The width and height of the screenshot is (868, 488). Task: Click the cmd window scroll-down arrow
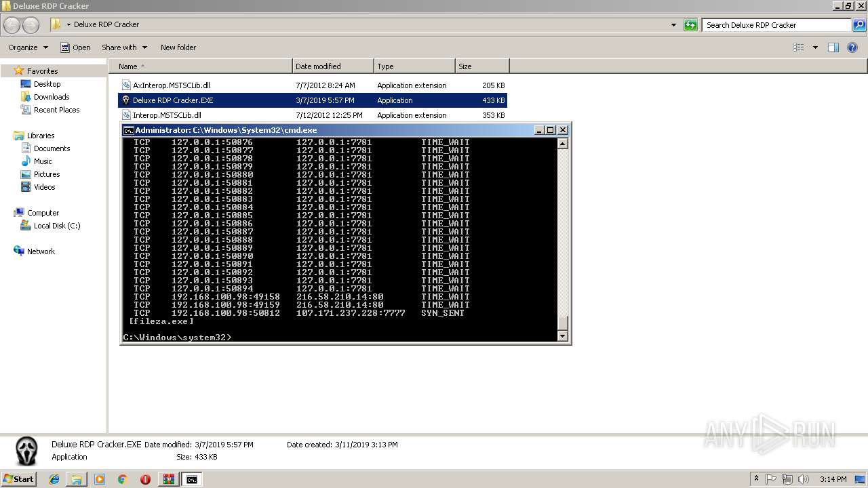point(562,336)
